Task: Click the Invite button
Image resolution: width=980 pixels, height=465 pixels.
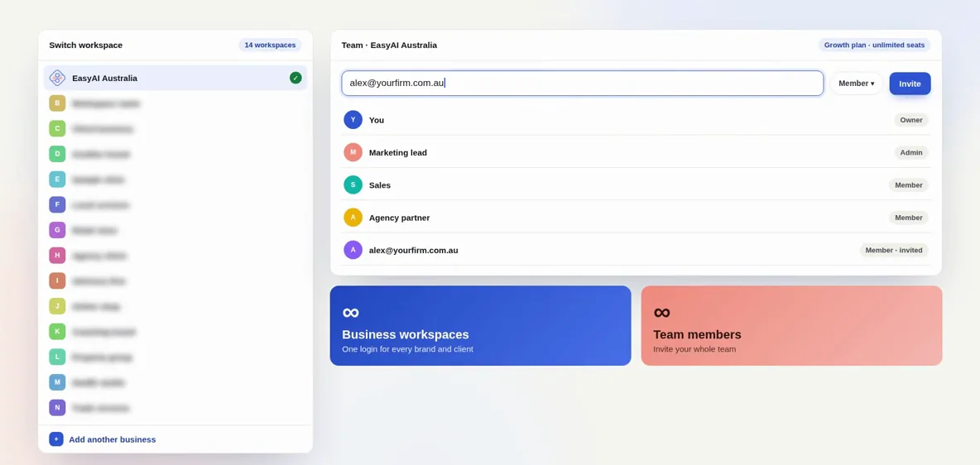Action: point(910,83)
